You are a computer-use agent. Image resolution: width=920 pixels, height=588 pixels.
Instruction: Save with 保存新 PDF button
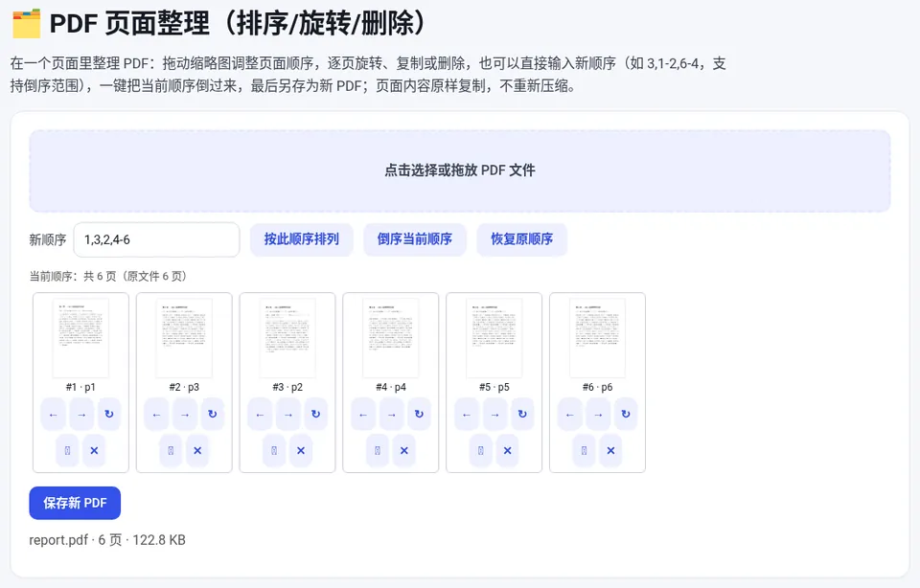tap(75, 503)
